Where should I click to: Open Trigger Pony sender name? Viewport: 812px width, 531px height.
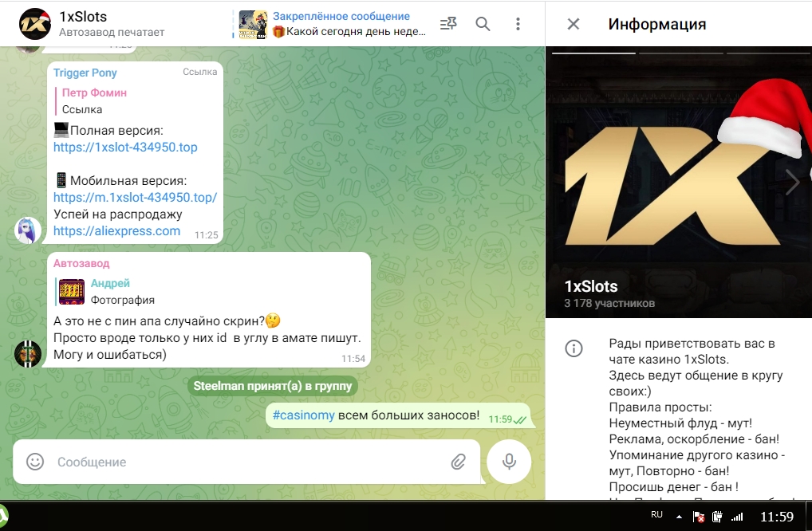[x=85, y=73]
